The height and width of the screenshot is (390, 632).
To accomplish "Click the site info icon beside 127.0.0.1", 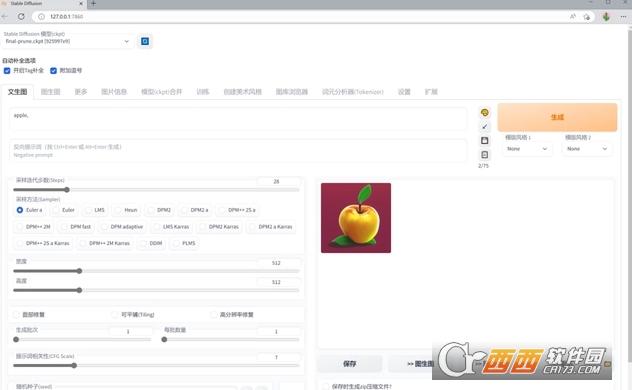I will [41, 17].
